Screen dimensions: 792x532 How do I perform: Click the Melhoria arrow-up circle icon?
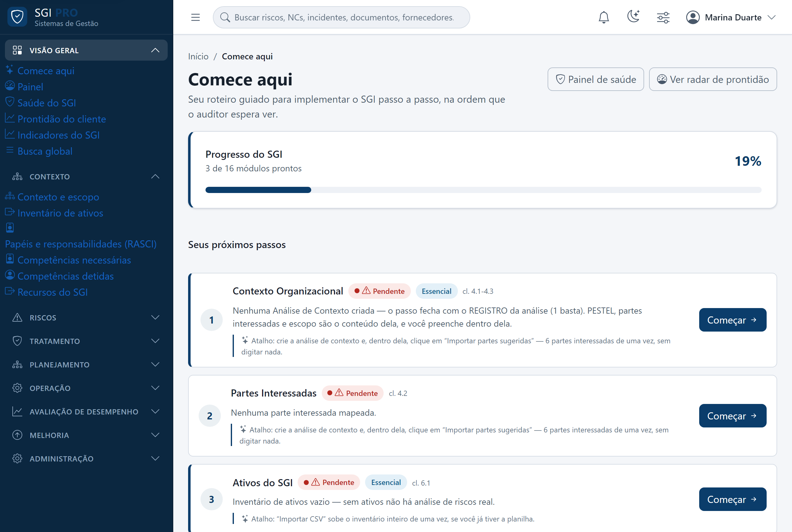click(17, 435)
